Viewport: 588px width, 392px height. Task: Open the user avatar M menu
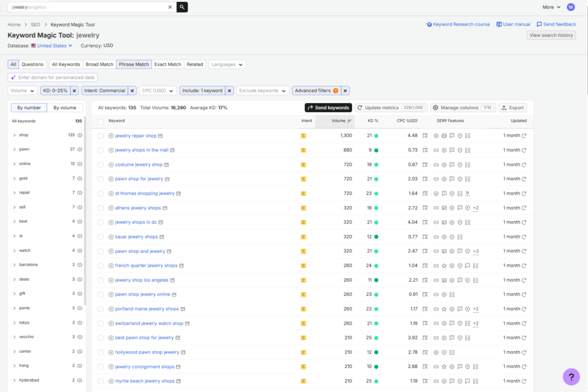click(x=570, y=7)
